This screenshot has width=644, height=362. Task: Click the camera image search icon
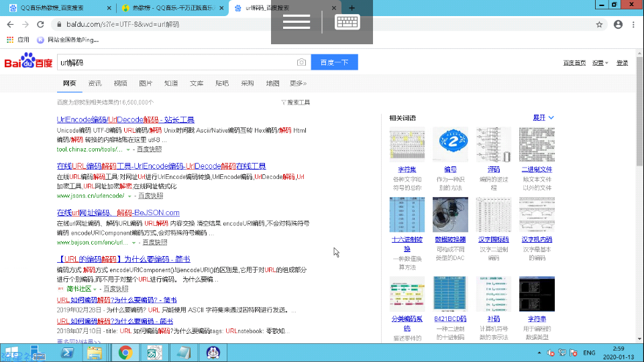click(301, 62)
